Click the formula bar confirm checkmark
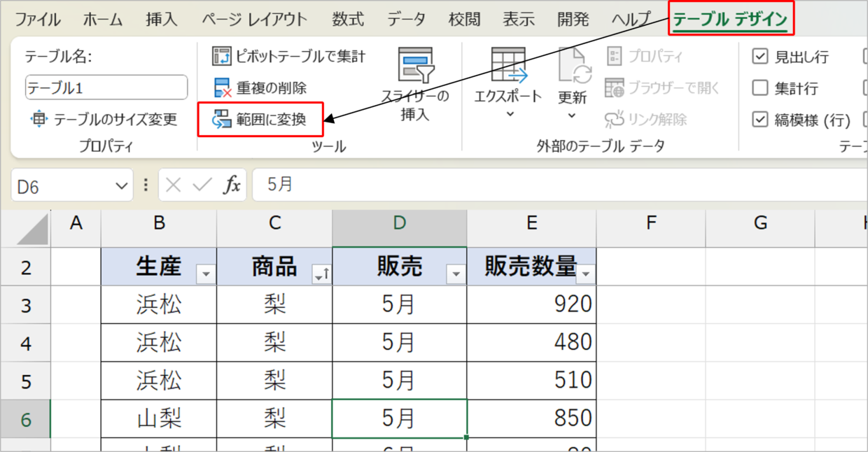 pos(202,185)
